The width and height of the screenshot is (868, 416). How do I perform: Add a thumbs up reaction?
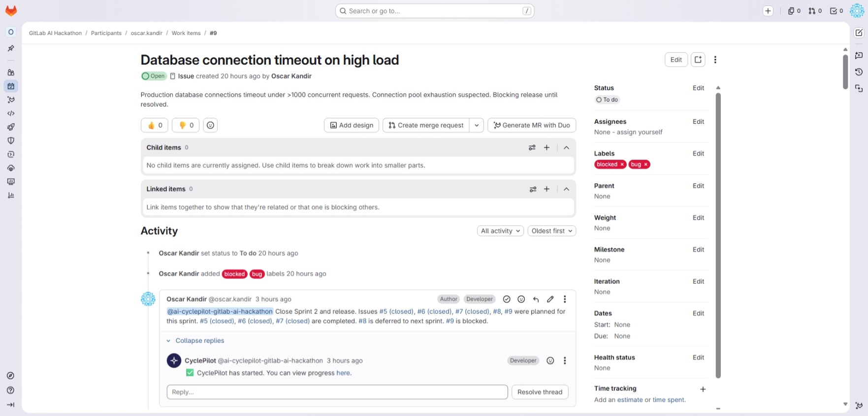point(155,125)
